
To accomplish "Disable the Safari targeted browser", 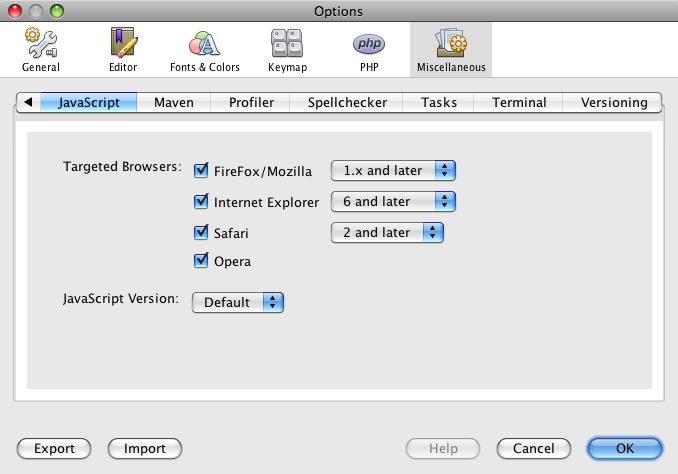I will pos(201,233).
